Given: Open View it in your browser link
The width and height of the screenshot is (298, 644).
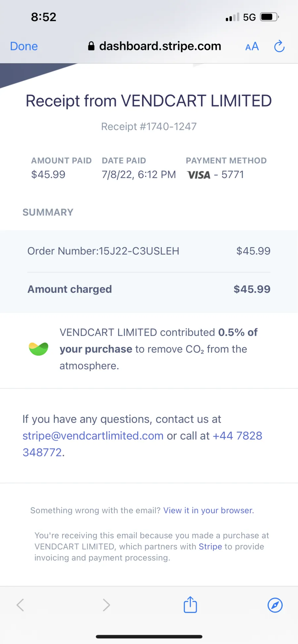Looking at the screenshot, I should pos(209,510).
